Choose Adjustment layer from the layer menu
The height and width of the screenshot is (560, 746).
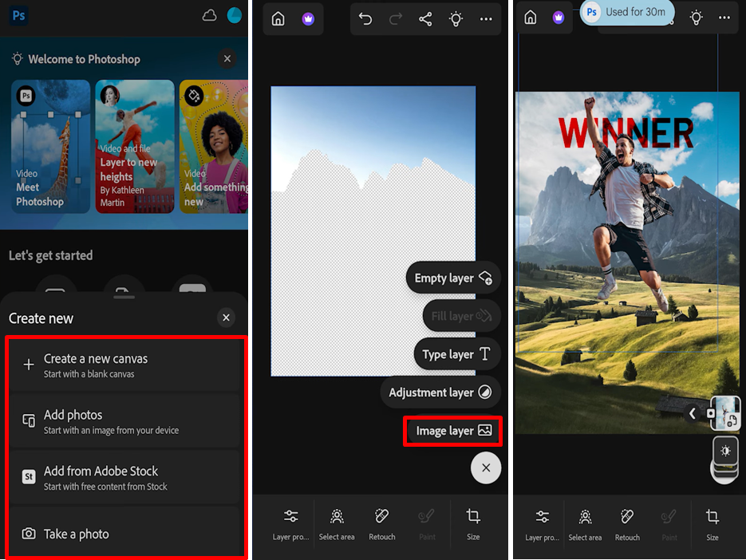440,392
